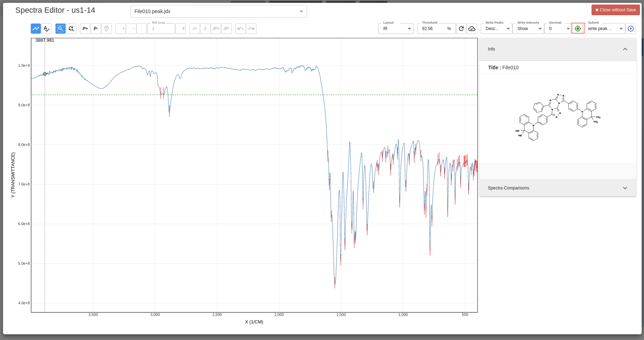The height and width of the screenshot is (340, 644).
Task: Enable the rectangle zoom selection tool
Action: coord(60,29)
